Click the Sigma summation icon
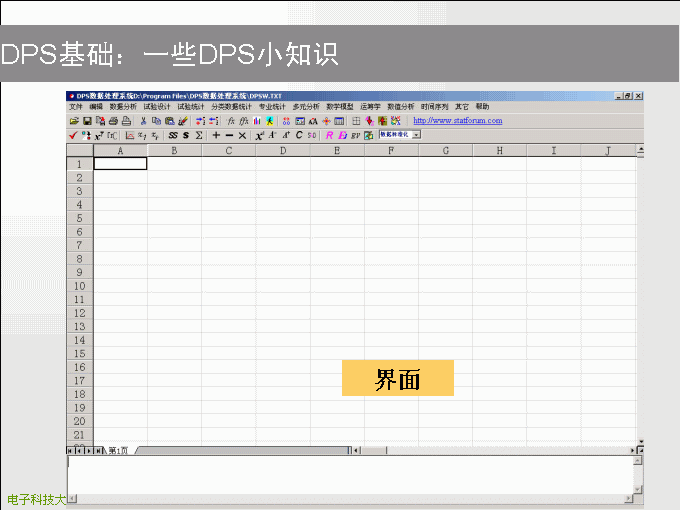Viewport: 680px width, 510px height. 198,135
